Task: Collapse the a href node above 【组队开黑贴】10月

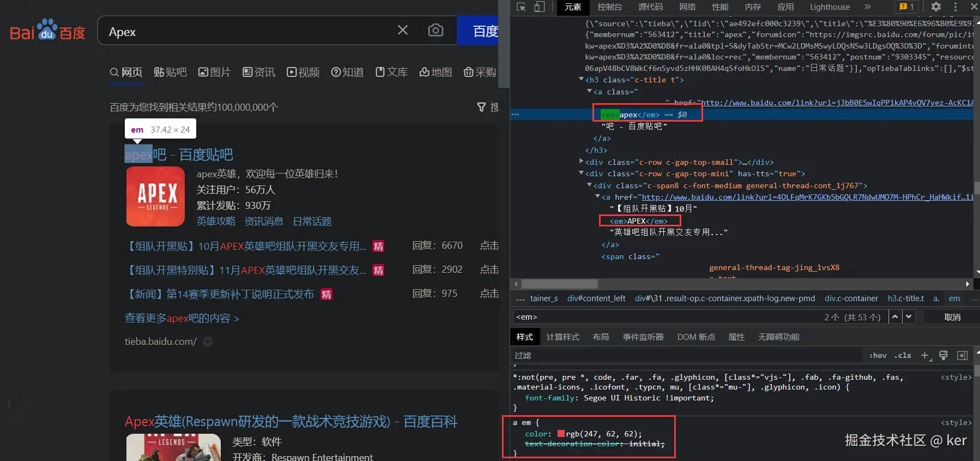Action: point(597,196)
